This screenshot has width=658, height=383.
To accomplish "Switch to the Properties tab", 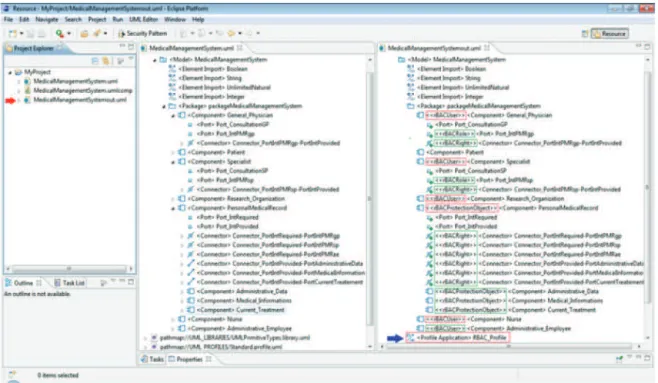I will click(x=189, y=359).
